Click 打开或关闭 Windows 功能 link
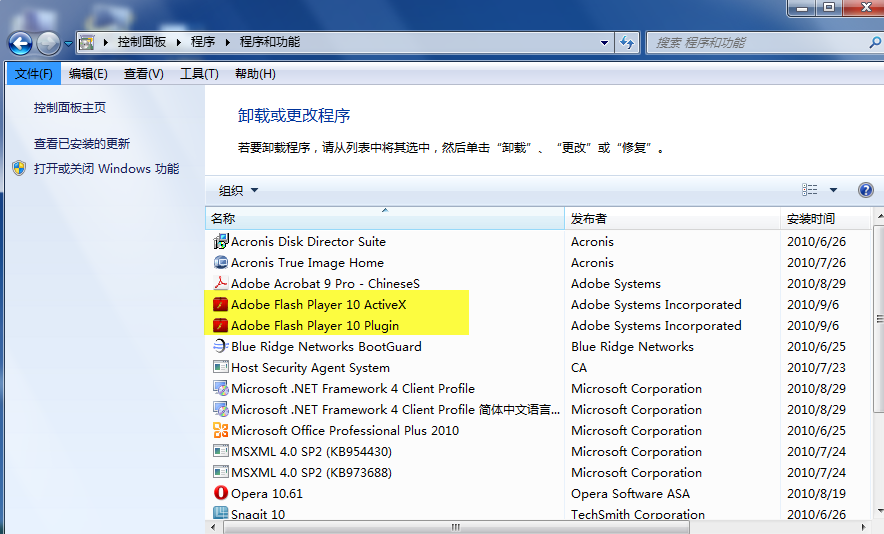This screenshot has width=884, height=534. (106, 169)
